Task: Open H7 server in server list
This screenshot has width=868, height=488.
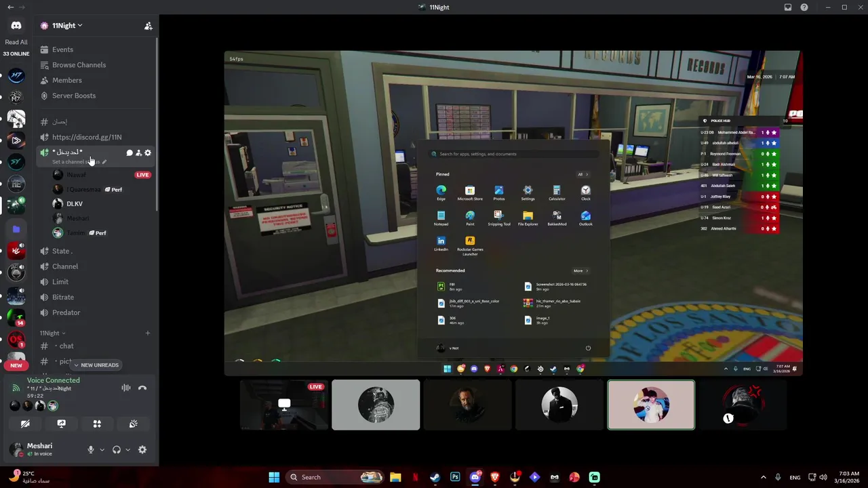Action: pos(16,75)
